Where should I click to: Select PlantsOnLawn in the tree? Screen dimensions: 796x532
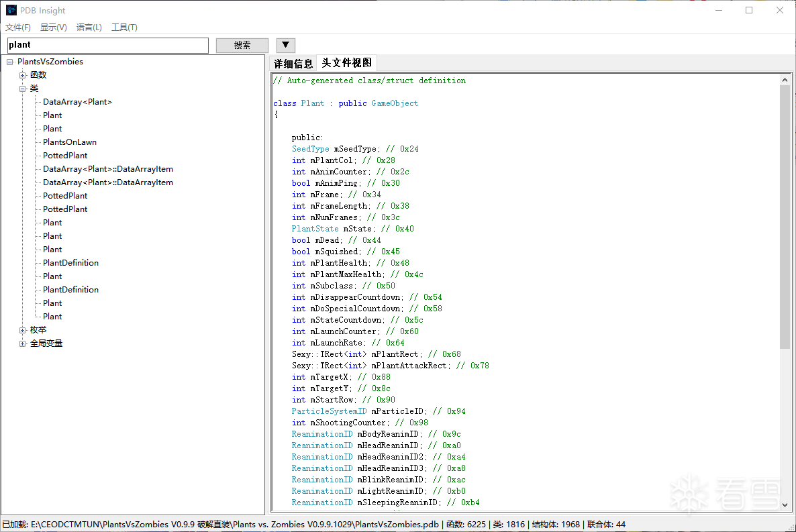(70, 142)
